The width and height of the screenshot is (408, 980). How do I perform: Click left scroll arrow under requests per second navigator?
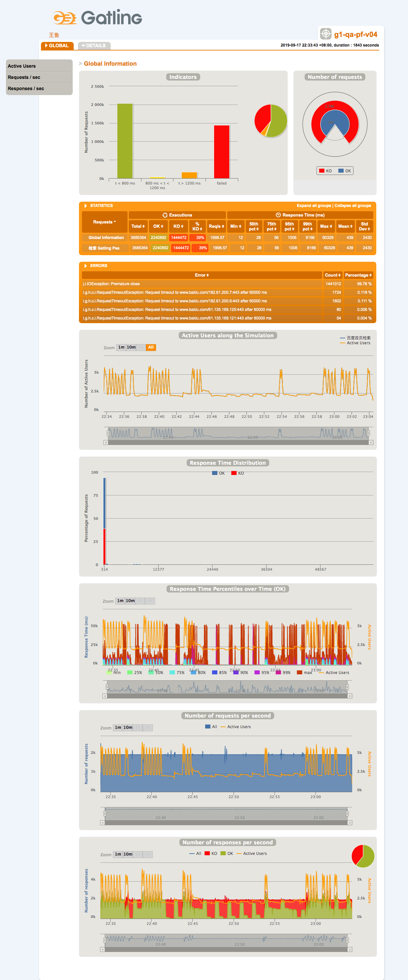click(x=102, y=823)
